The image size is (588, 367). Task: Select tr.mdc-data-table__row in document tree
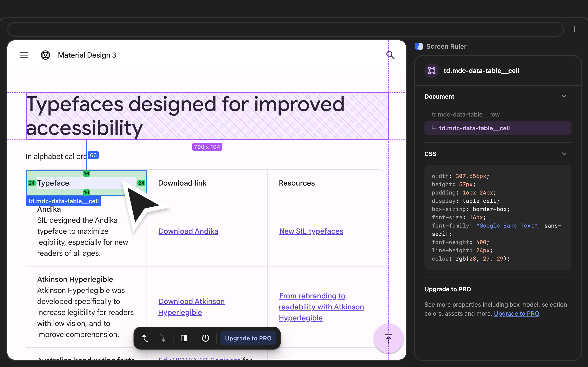[466, 114]
